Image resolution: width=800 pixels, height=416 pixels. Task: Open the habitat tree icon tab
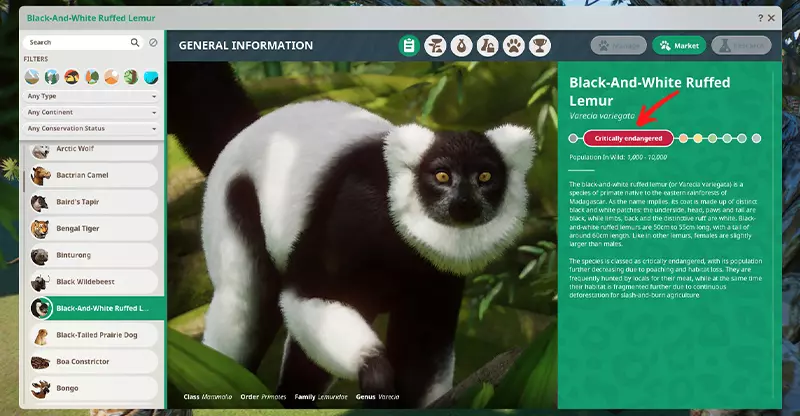(x=435, y=46)
